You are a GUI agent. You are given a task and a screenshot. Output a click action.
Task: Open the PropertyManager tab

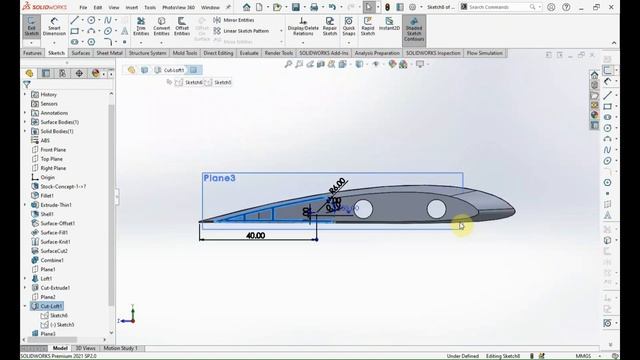point(46,73)
